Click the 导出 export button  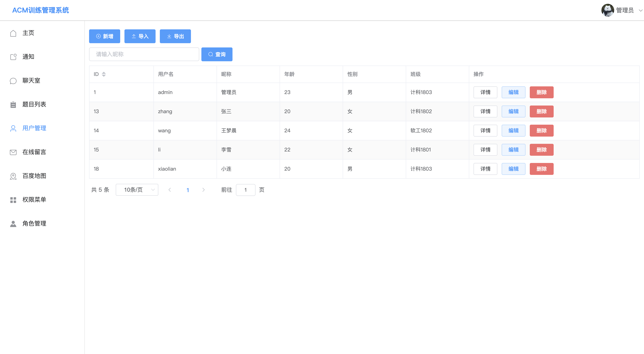click(x=175, y=36)
